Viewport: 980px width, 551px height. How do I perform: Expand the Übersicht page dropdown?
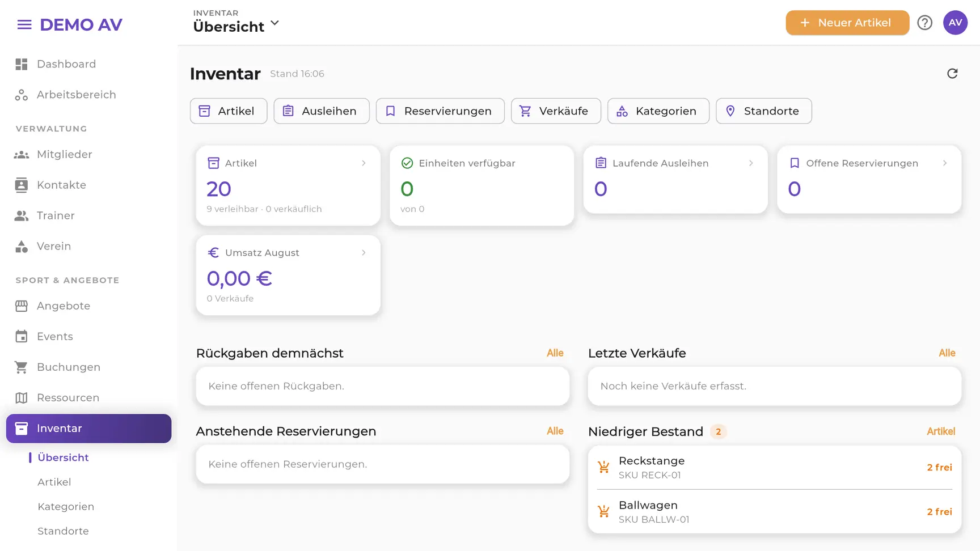pyautogui.click(x=275, y=23)
